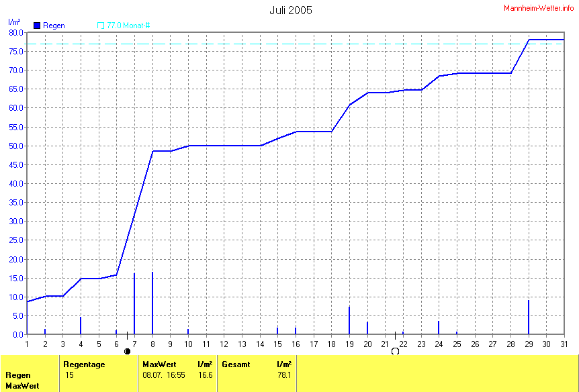Click day 31 on the x-axis

point(564,344)
